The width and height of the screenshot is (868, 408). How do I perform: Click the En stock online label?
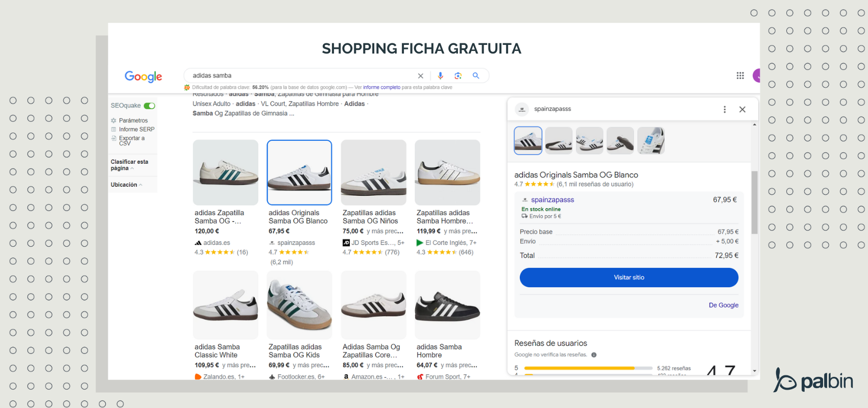[x=541, y=209]
